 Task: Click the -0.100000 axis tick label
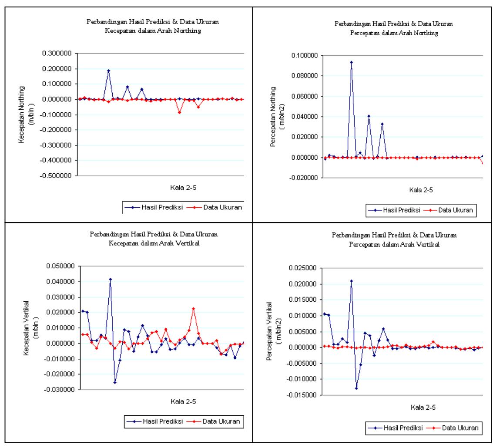click(56, 115)
